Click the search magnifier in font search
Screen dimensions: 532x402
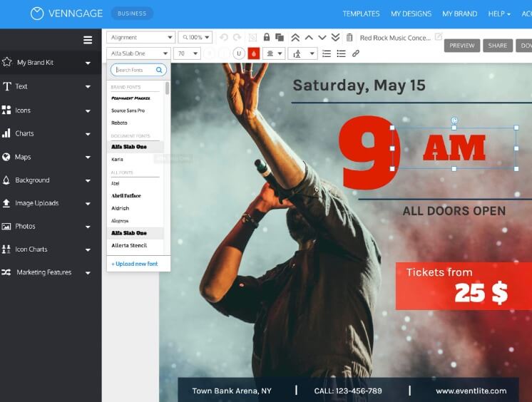point(159,70)
